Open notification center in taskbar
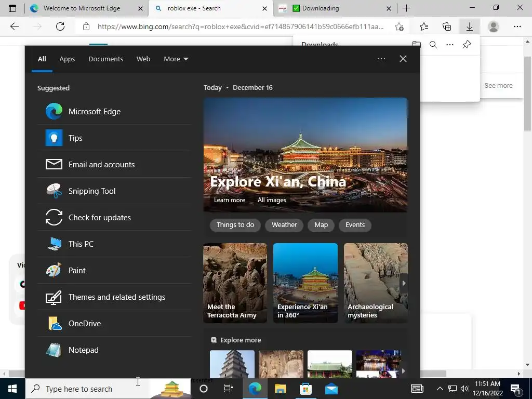This screenshot has height=399, width=532. (516, 389)
